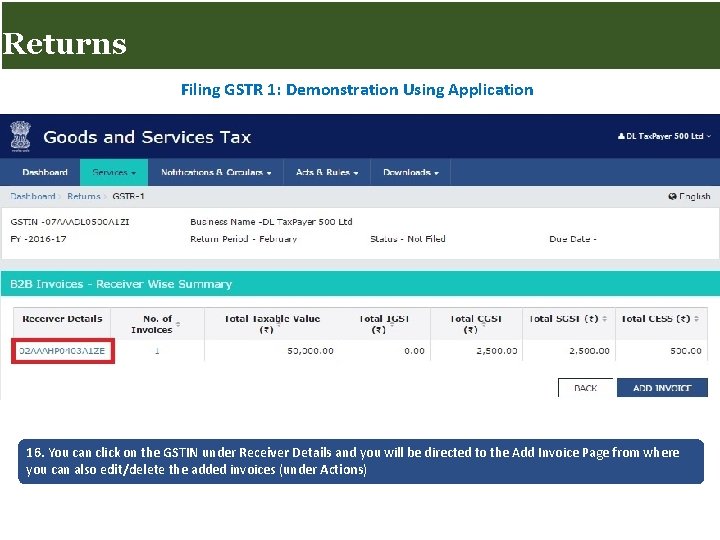720x540 pixels.
Task: Sort by Total Taxable Value column
Action: [x=278, y=324]
